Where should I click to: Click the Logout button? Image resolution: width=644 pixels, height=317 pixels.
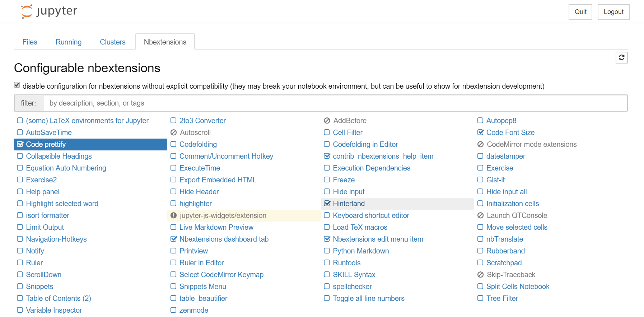613,12
